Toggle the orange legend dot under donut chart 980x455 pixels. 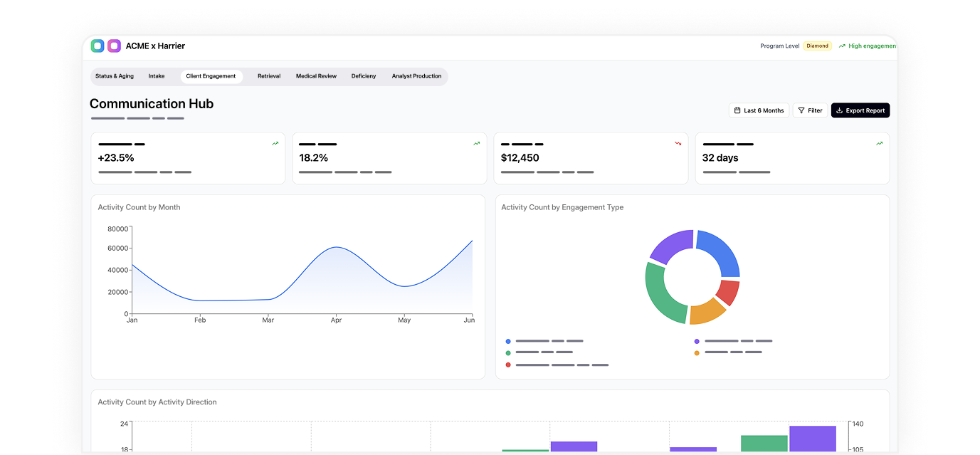tap(697, 352)
